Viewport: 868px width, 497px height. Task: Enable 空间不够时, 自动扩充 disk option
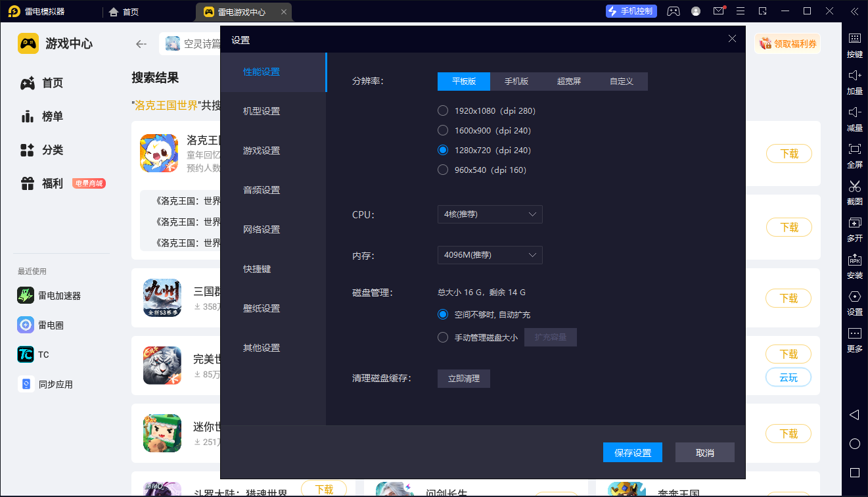click(x=484, y=315)
